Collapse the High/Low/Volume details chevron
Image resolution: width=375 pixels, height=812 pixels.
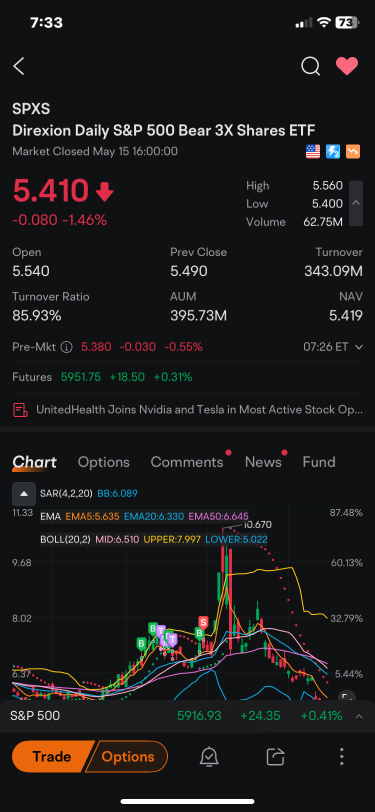356,203
